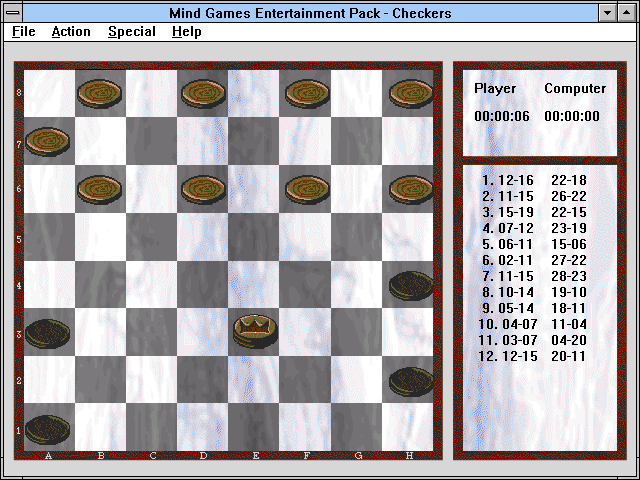Click the move 12. 12-15 in history
640x480 pixels.
point(508,356)
